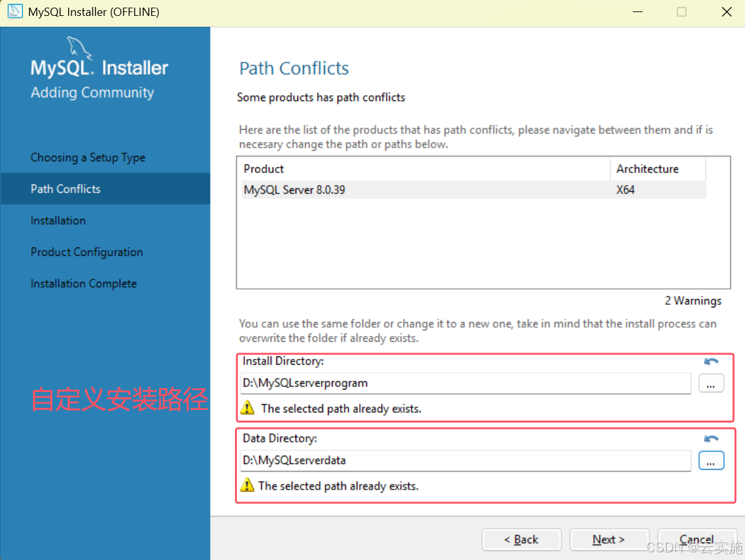Revert the Data Directory path using undo arrow
The image size is (745, 560).
click(711, 438)
